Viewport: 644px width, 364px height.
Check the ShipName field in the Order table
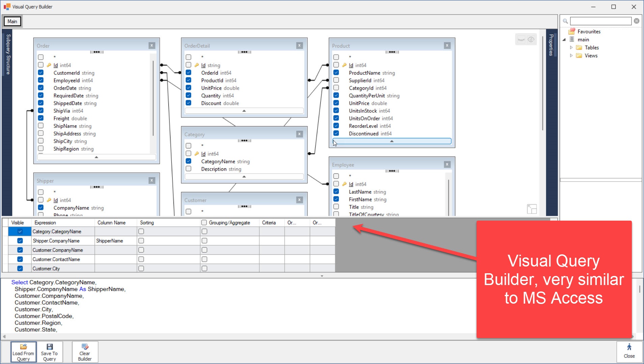pos(41,126)
